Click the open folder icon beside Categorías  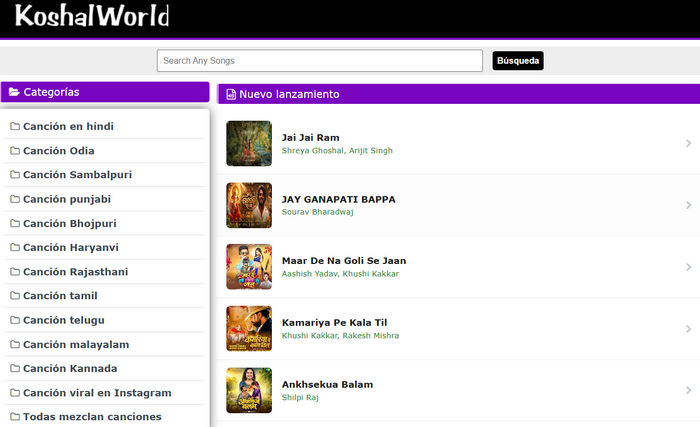point(14,92)
